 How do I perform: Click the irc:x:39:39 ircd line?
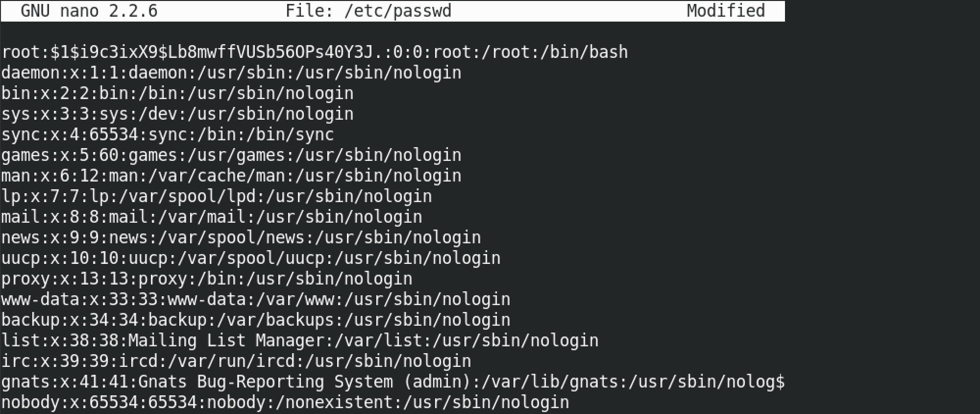(x=236, y=361)
